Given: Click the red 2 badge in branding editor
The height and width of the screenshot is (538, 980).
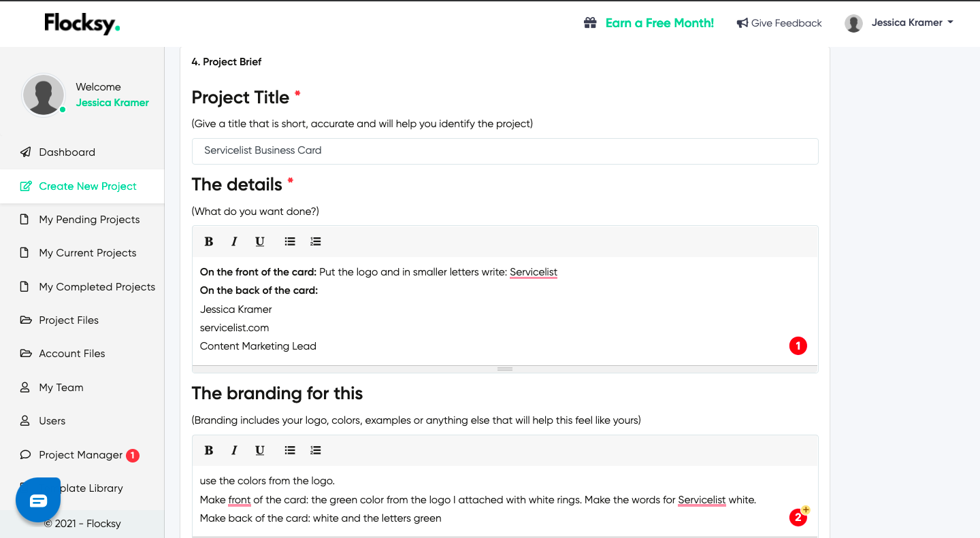Looking at the screenshot, I should pos(798,518).
